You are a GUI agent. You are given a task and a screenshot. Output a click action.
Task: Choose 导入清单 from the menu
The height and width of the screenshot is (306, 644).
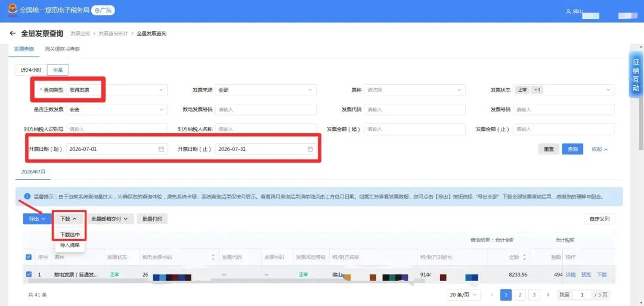(70, 245)
